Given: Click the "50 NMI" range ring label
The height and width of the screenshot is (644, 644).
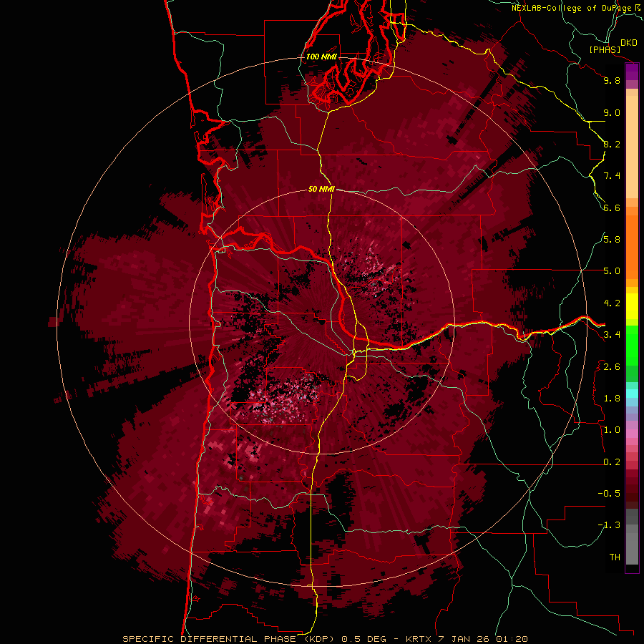Looking at the screenshot, I should coord(321,190).
